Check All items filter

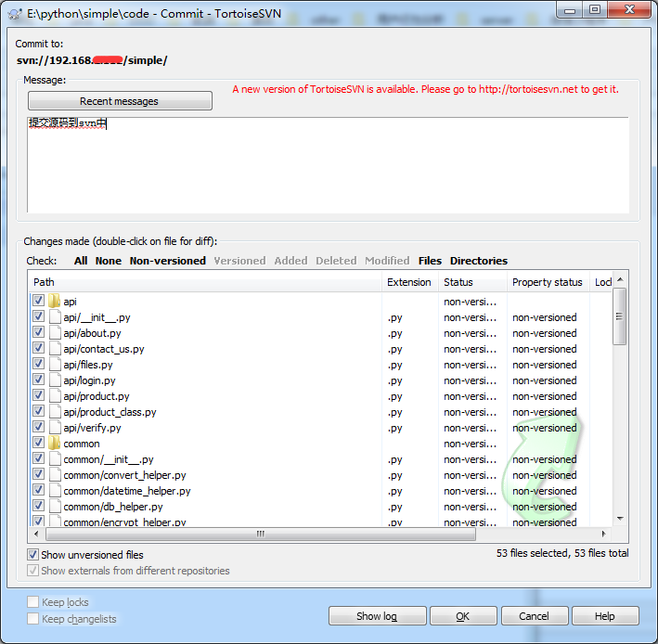[x=81, y=261]
